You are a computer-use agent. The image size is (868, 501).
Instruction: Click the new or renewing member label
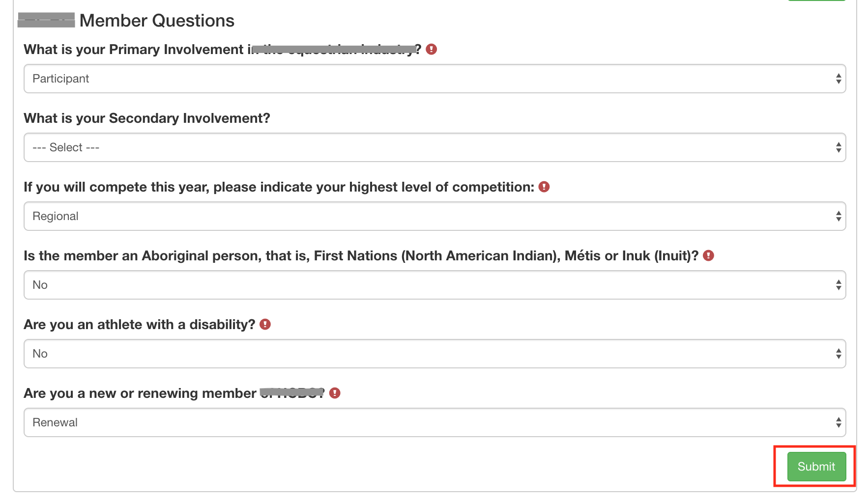pos(140,393)
